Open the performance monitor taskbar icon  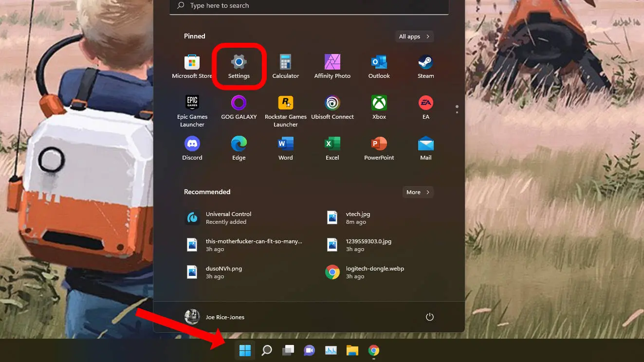click(331, 350)
